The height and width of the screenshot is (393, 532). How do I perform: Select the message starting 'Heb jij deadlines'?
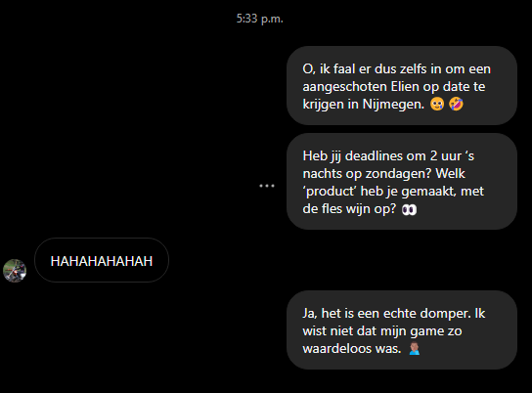coord(402,182)
